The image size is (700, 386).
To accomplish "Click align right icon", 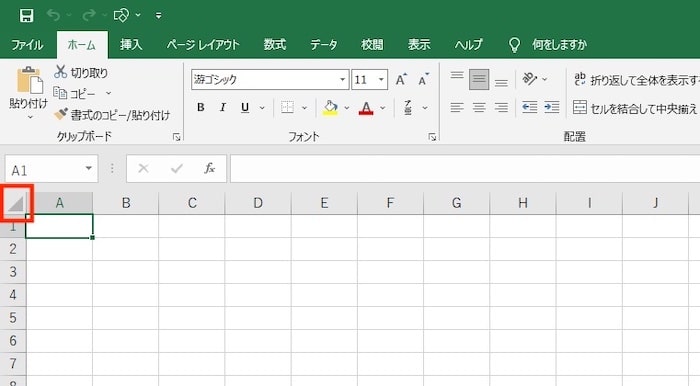I will (501, 108).
